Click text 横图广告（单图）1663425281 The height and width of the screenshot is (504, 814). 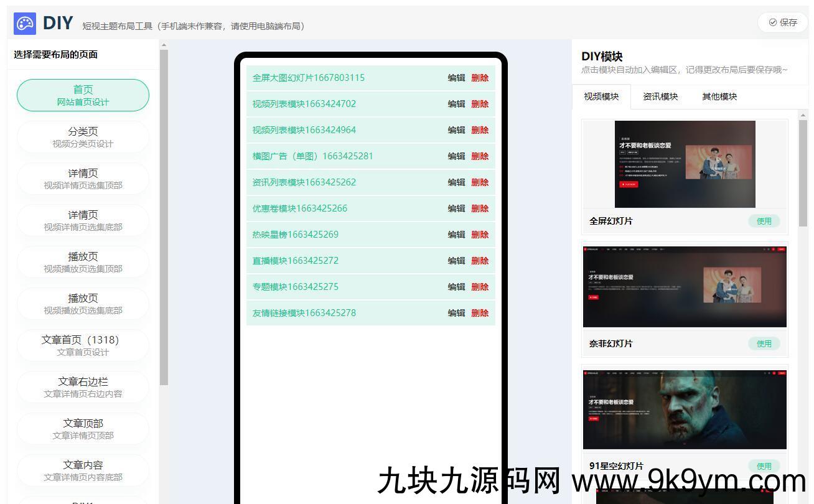(312, 156)
